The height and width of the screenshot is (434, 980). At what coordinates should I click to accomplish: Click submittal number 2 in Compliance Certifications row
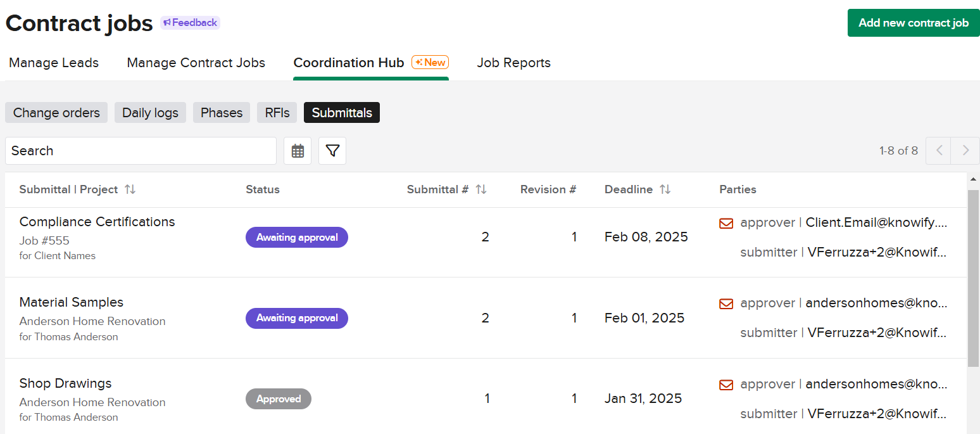486,237
